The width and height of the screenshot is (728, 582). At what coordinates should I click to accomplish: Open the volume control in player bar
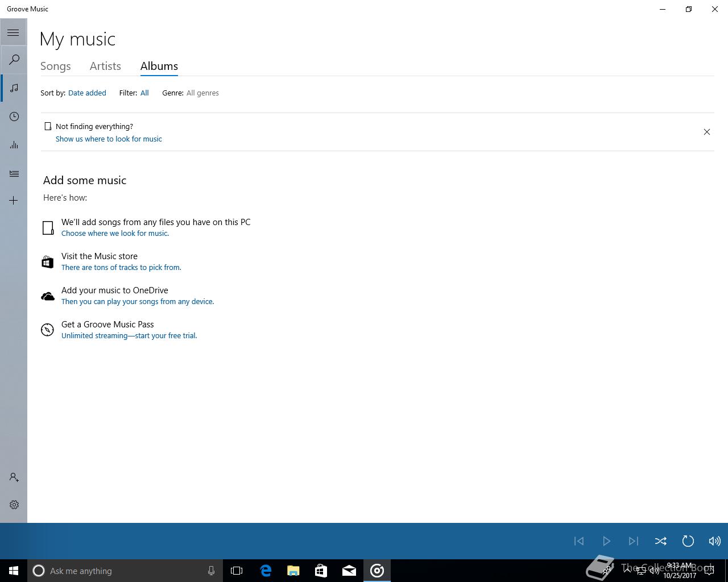tap(715, 541)
